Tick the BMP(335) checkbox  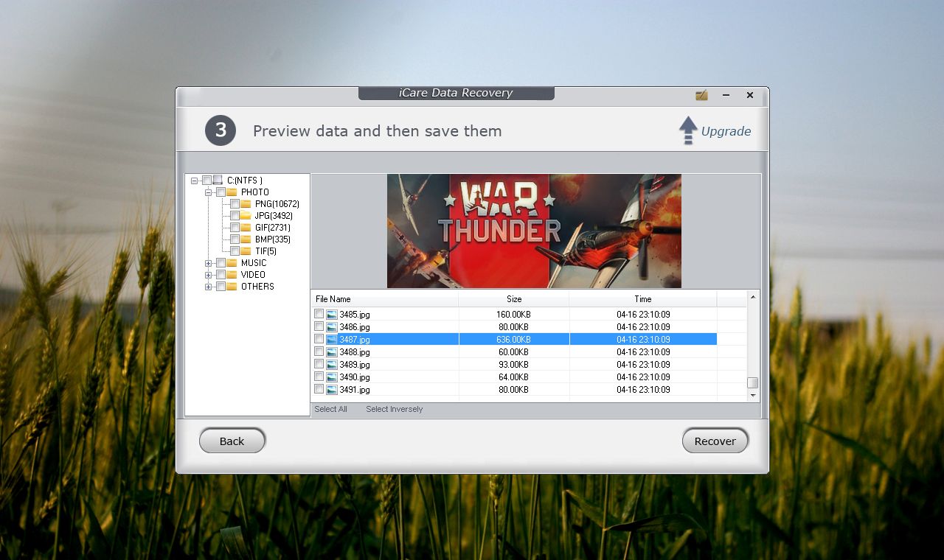click(235, 239)
